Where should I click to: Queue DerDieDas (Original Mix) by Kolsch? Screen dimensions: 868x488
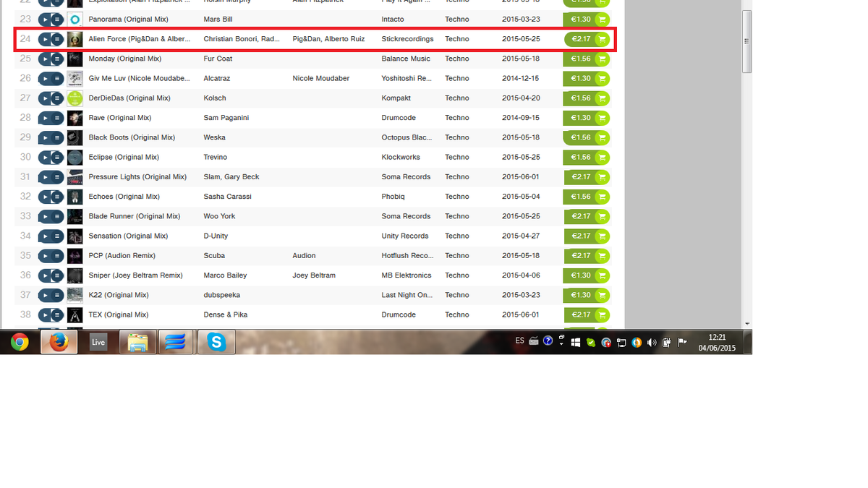click(58, 98)
